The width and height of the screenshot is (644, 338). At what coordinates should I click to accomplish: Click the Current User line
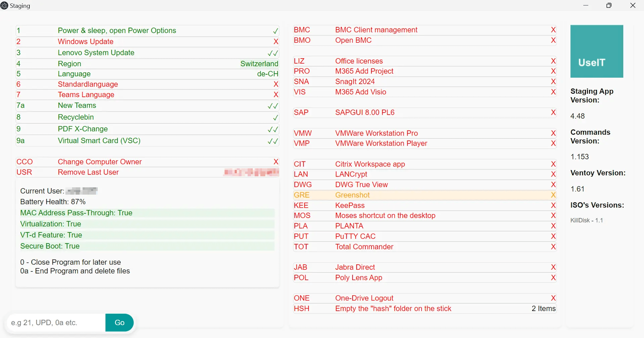click(59, 191)
